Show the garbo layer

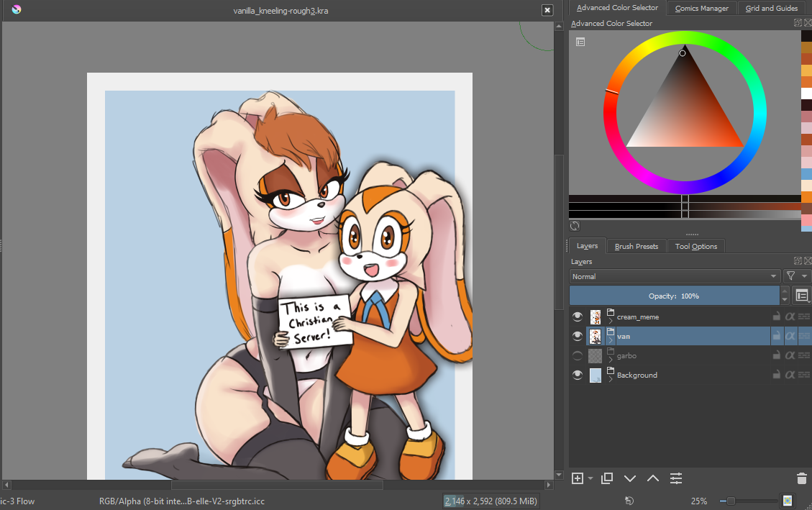[x=578, y=355]
